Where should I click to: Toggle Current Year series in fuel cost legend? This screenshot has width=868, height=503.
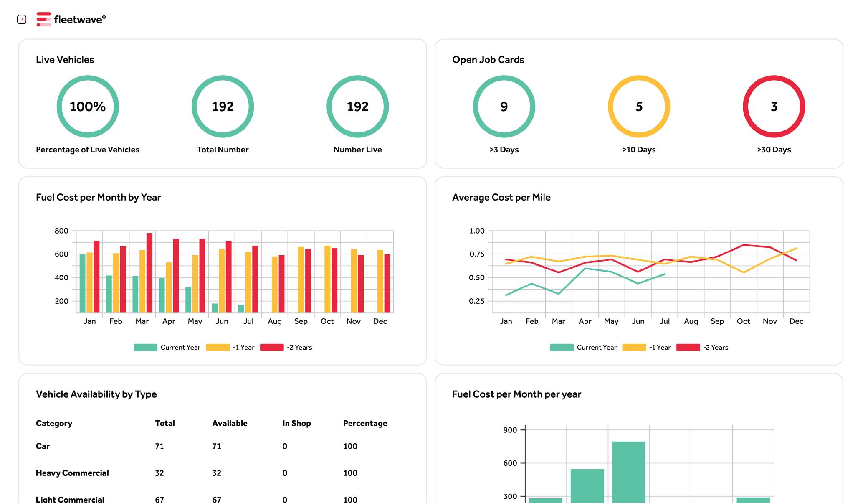tap(167, 347)
